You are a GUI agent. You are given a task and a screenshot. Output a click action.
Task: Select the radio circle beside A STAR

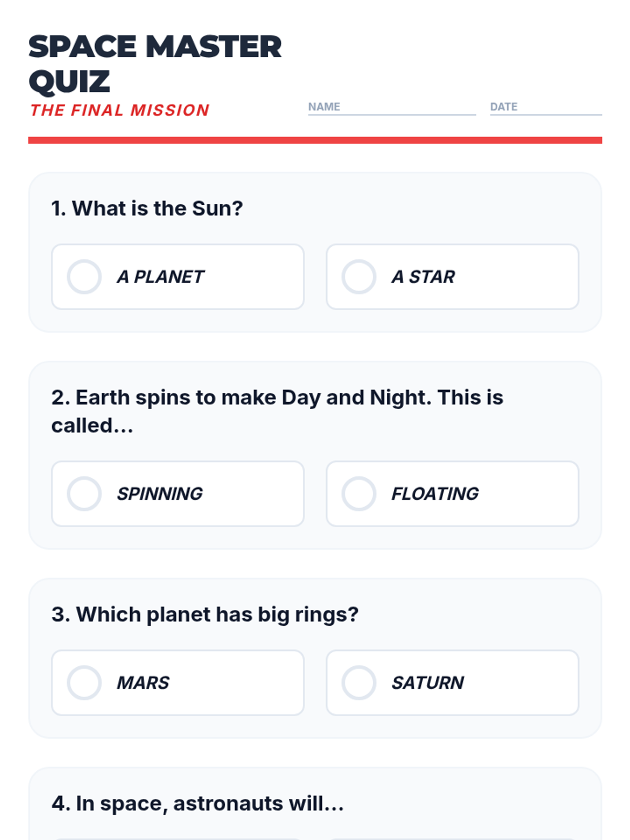pyautogui.click(x=359, y=277)
